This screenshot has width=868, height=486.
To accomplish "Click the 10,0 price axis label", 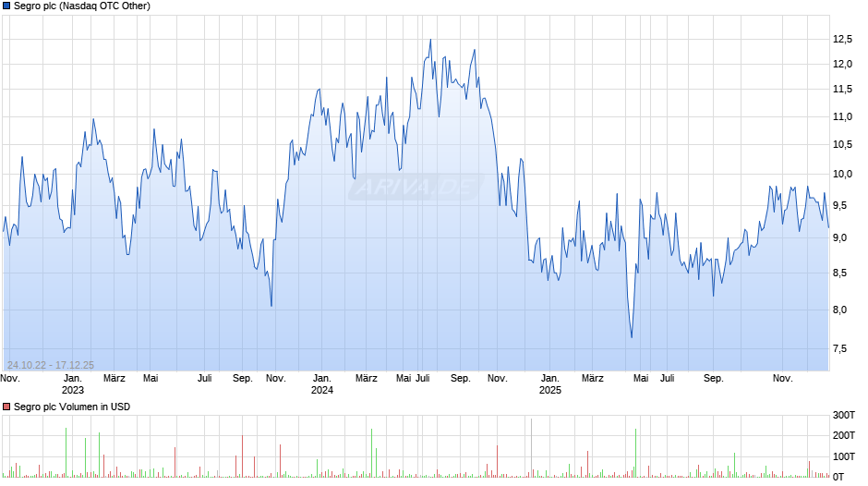I will point(842,174).
